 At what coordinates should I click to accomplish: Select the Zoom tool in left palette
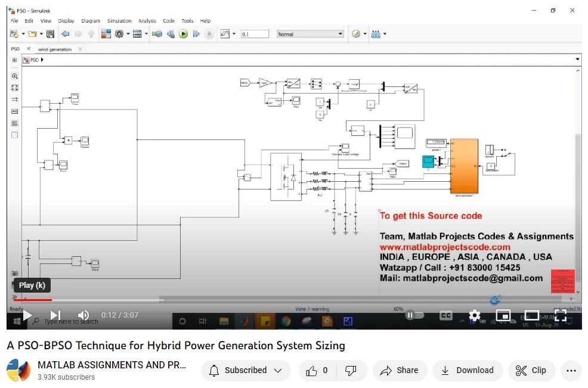[x=15, y=76]
